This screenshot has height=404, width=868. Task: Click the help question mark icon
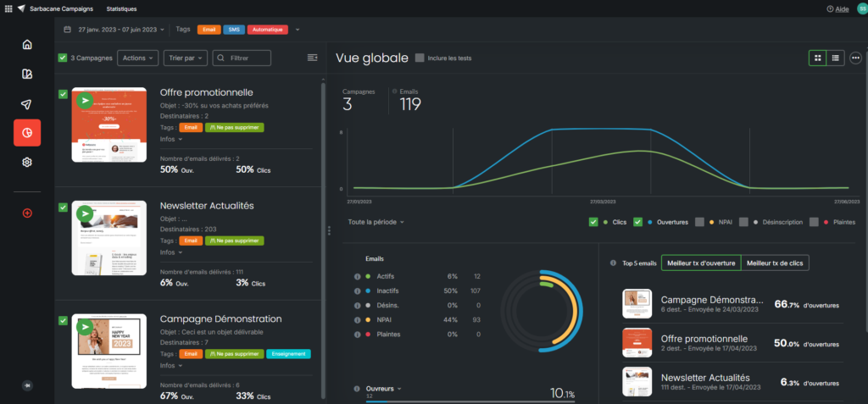(830, 8)
